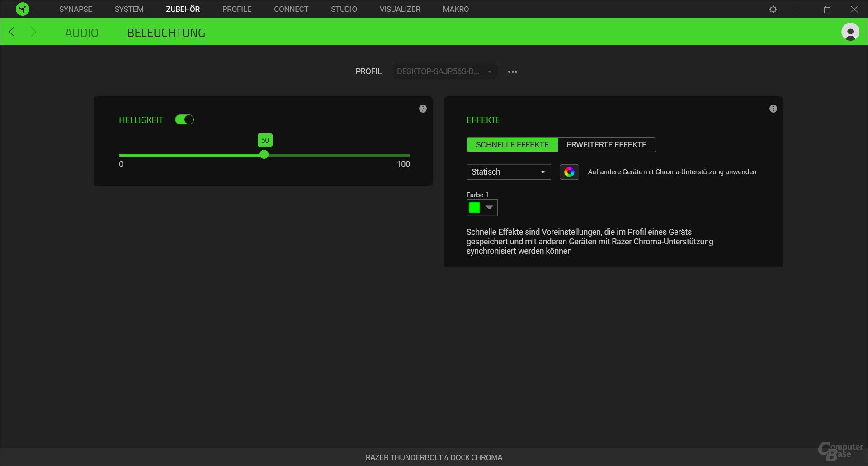Toggle the Helligkeit switch off
The width and height of the screenshot is (868, 466).
click(x=184, y=119)
